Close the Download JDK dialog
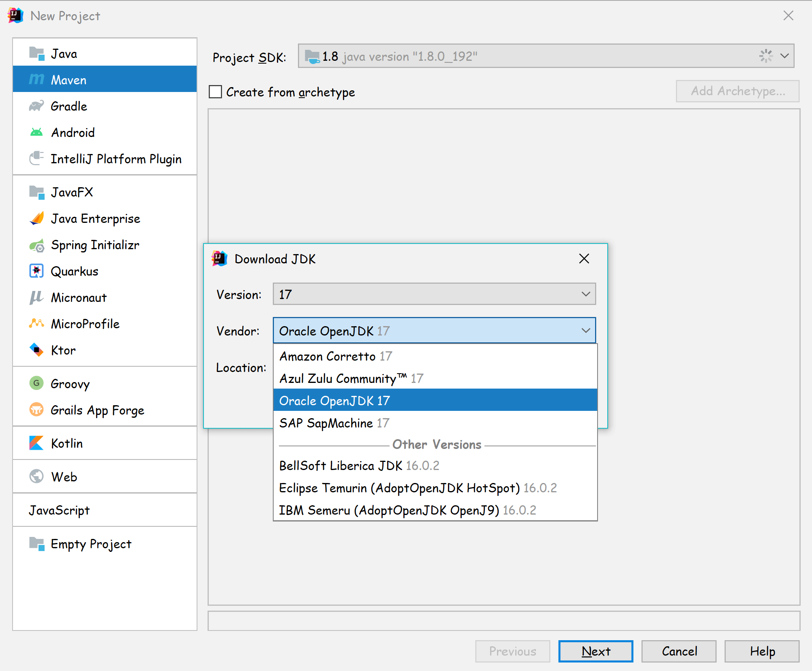Screen dimensions: 812x671 584,259
